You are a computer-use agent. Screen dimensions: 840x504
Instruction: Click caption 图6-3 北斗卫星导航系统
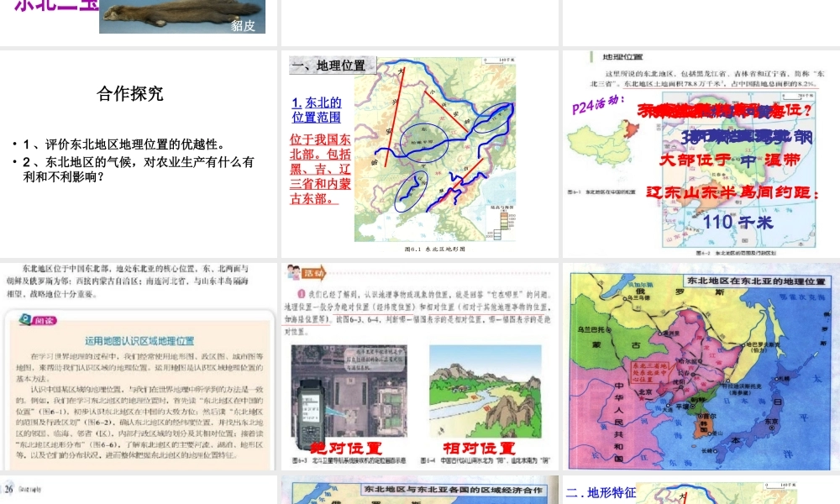tap(349, 460)
